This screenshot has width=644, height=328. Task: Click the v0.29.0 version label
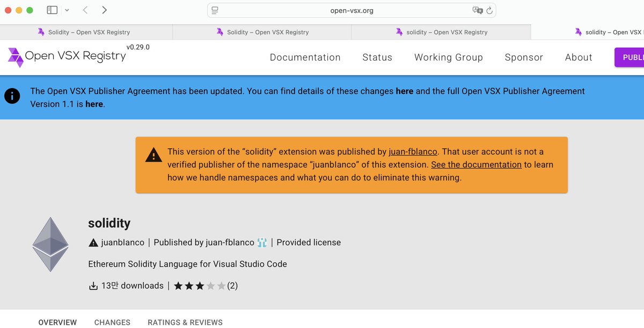click(138, 47)
